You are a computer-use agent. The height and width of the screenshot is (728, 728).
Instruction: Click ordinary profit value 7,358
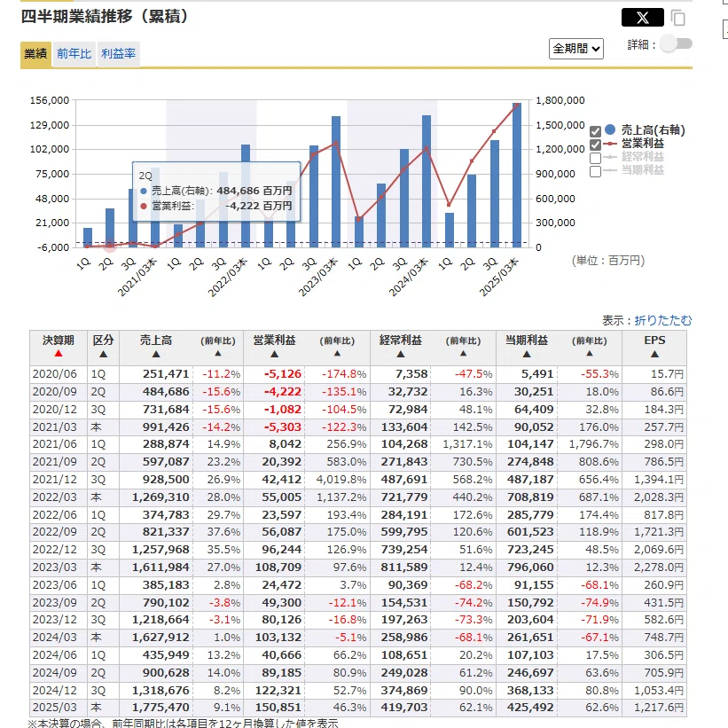point(411,374)
